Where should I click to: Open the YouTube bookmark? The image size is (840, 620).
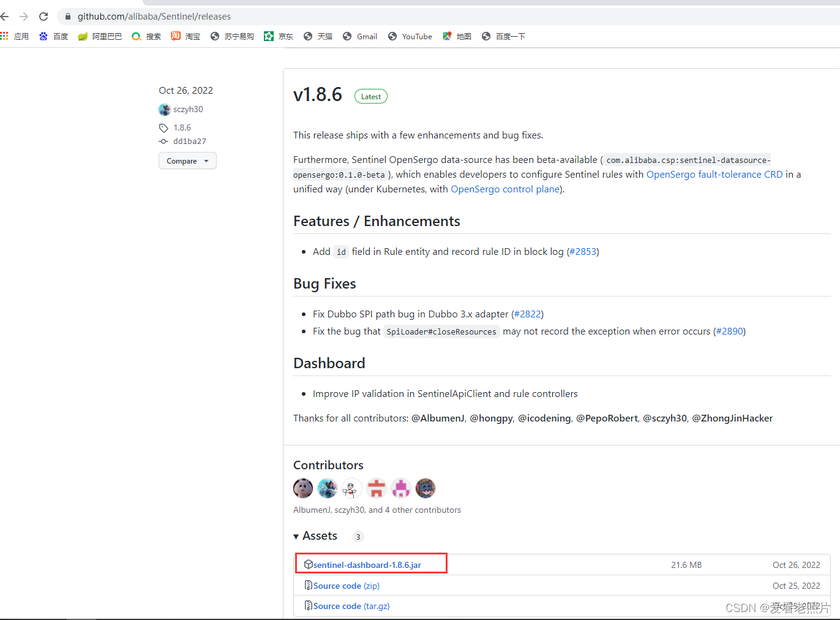tap(410, 37)
